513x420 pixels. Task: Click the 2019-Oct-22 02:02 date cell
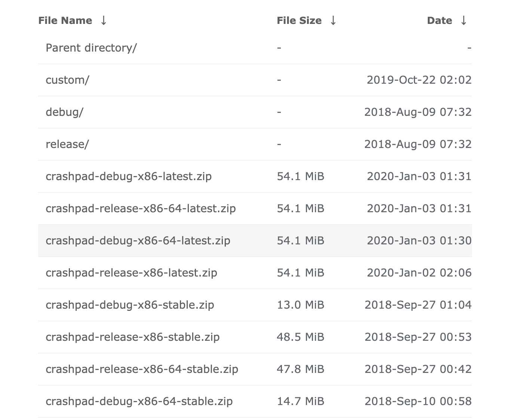point(419,80)
